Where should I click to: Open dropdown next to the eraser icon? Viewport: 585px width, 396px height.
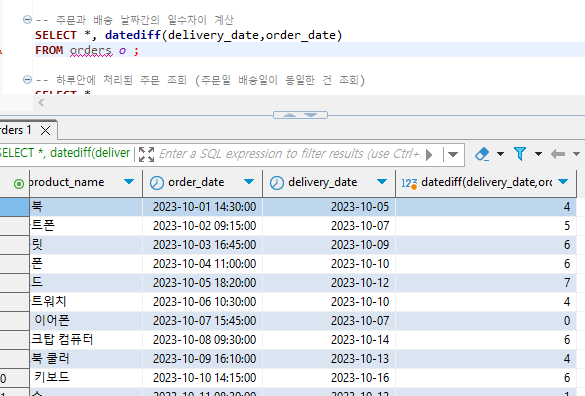point(501,153)
